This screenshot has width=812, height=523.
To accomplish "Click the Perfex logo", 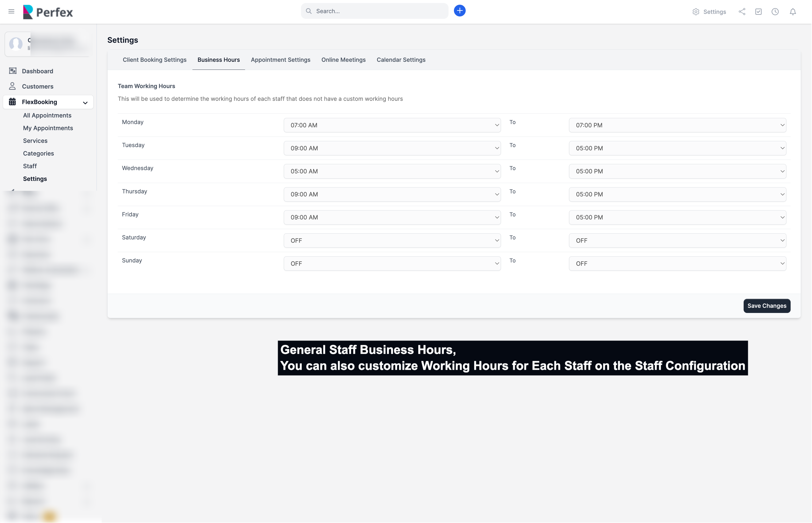I will (48, 12).
